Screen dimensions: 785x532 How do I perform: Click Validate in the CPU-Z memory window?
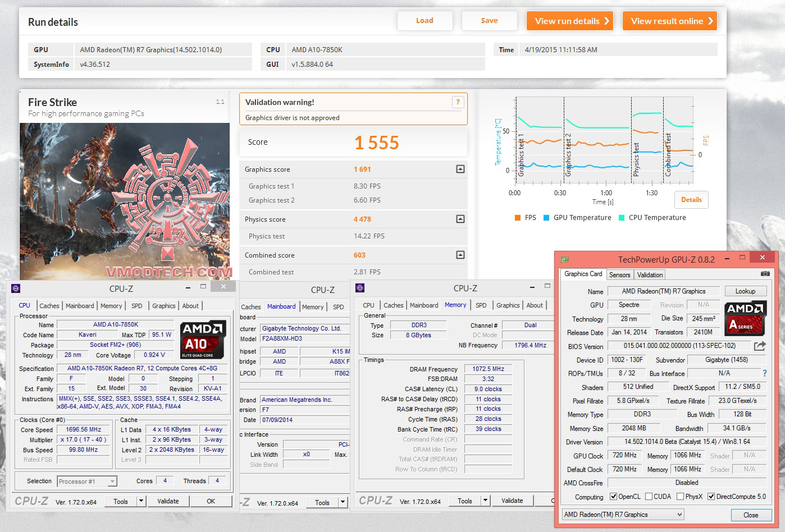[512, 501]
